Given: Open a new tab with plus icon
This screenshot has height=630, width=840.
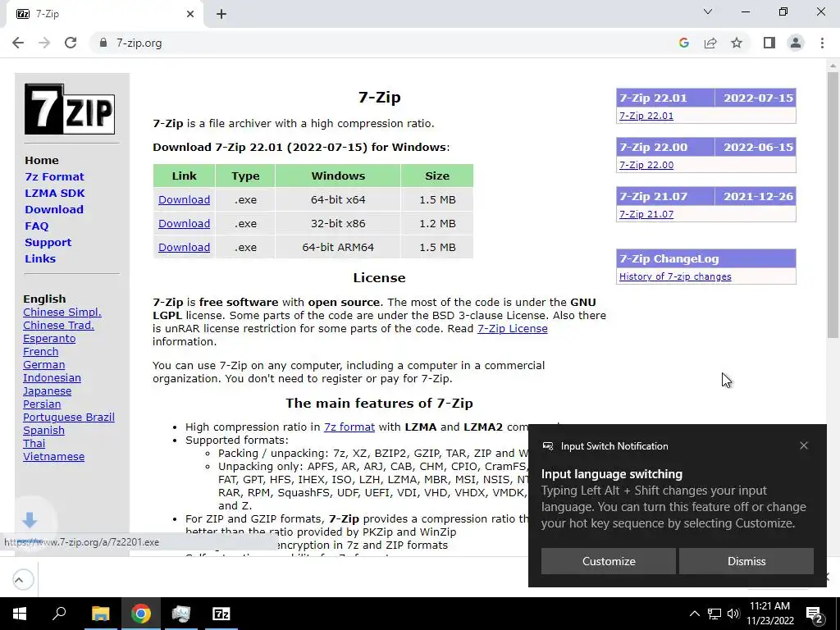Looking at the screenshot, I should pos(221,14).
